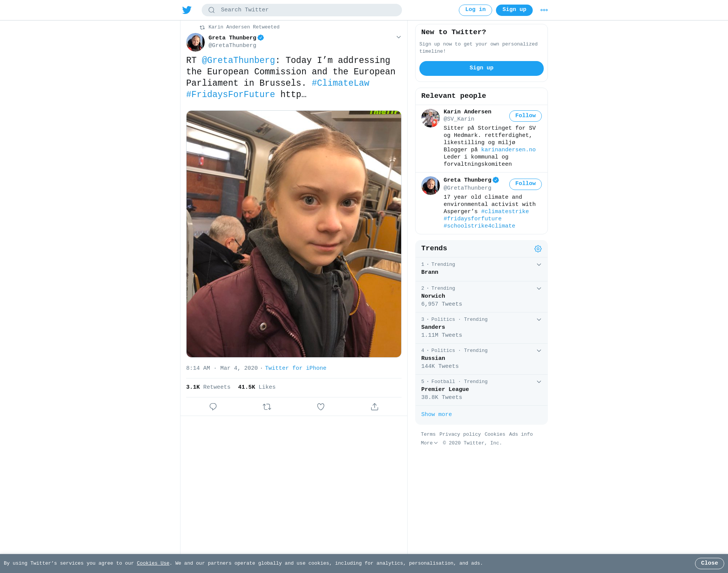Open the tweet photo of Greta
The width and height of the screenshot is (728, 573).
294,234
